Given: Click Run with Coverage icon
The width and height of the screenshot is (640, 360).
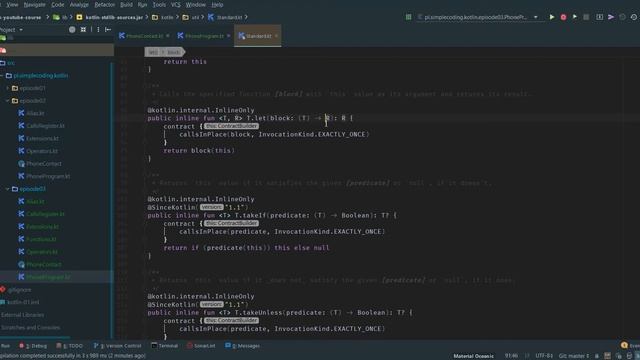Looking at the screenshot, I should click(575, 17).
